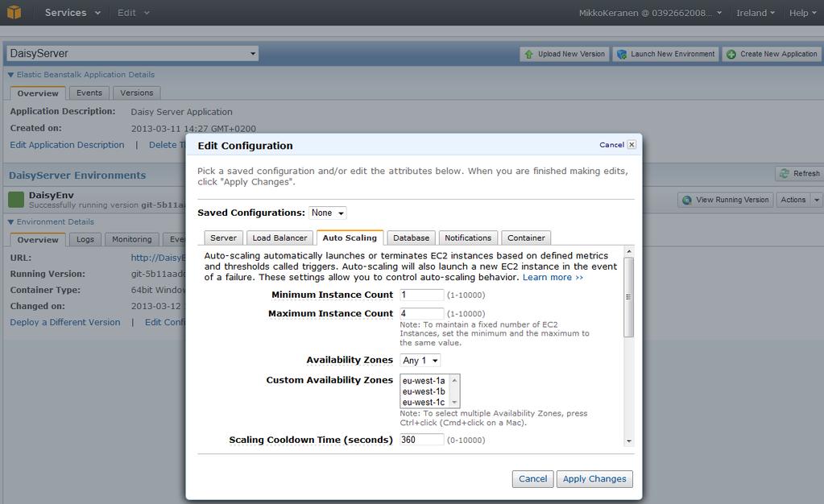This screenshot has width=824, height=504.
Task: Follow the Learn more link
Action: [x=553, y=278]
